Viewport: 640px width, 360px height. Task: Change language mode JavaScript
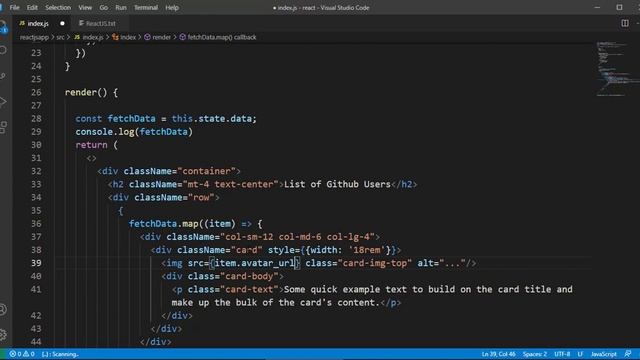click(604, 354)
